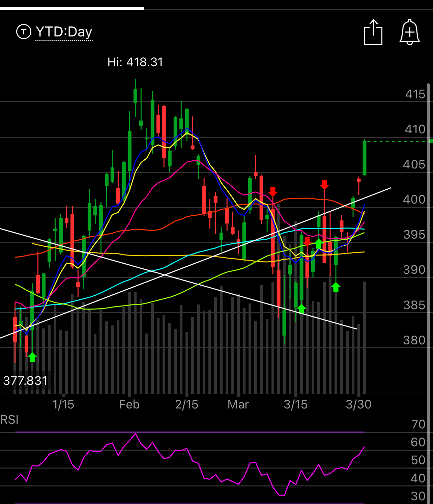Tap the 390 price axis label

tap(414, 269)
